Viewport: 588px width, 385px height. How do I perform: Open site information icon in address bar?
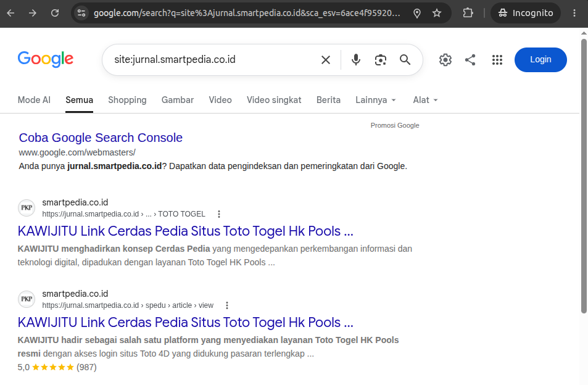point(81,13)
